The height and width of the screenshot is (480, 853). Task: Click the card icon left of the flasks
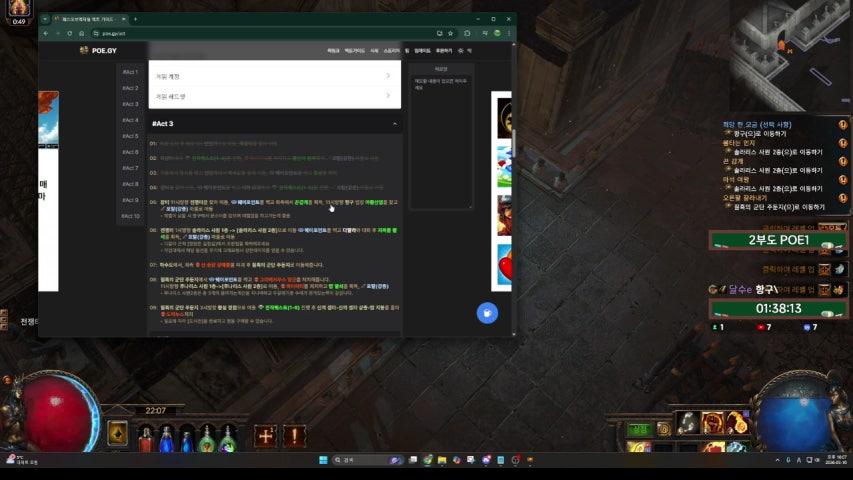click(116, 434)
